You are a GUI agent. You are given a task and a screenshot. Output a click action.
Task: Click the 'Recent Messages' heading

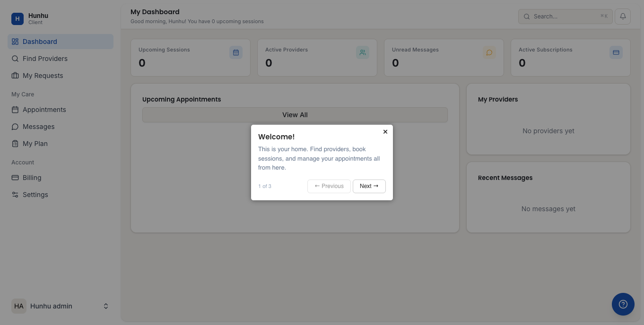click(x=505, y=178)
